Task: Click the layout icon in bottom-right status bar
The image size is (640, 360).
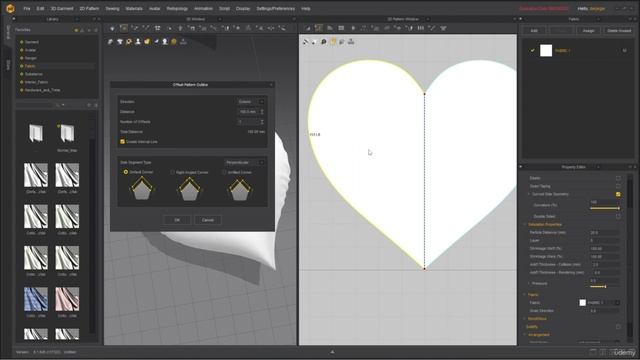Action: (593, 352)
